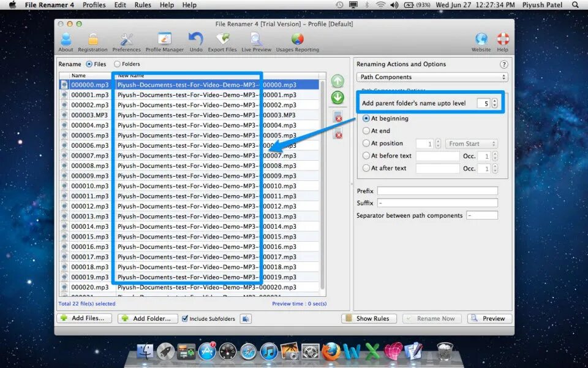Launch Firefox from the dock
The width and height of the screenshot is (588, 368).
(331, 352)
